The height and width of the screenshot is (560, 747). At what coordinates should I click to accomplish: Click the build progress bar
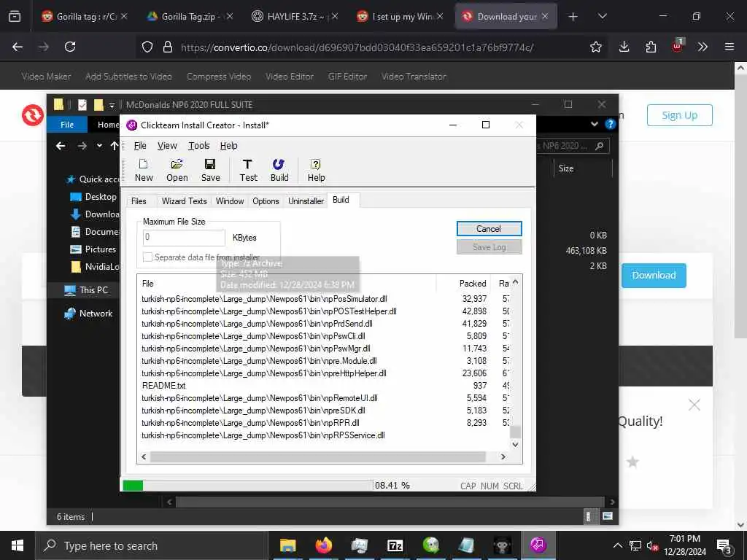pos(247,485)
